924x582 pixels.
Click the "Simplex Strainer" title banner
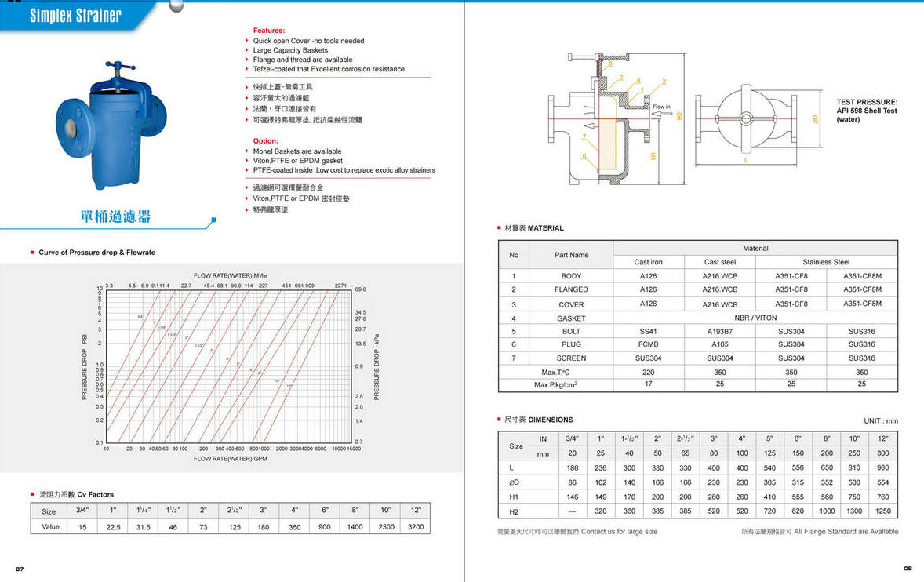pyautogui.click(x=75, y=16)
